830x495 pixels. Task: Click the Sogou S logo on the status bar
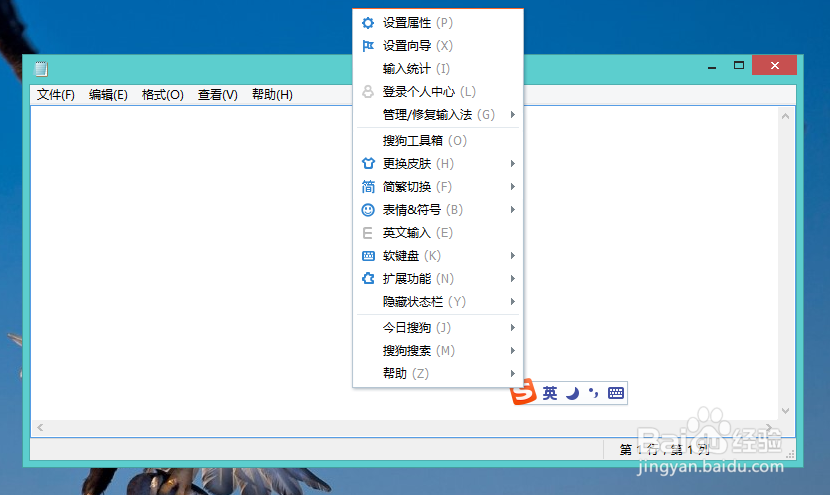click(x=524, y=392)
